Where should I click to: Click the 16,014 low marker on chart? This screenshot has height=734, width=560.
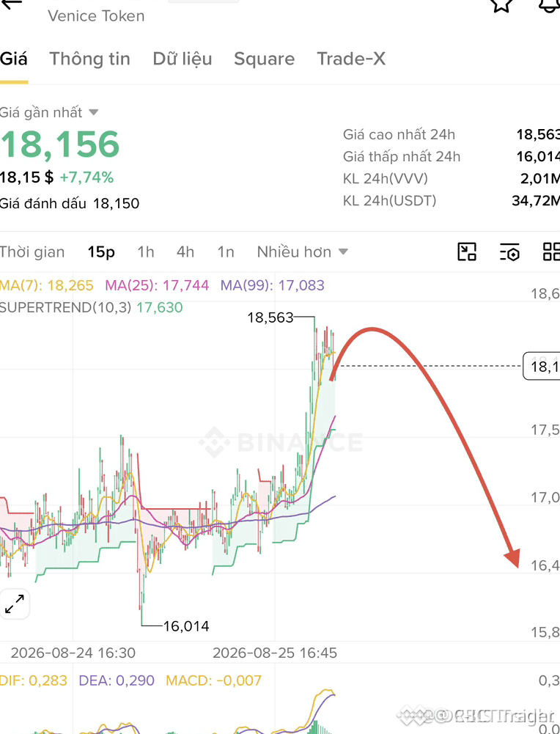point(186,626)
